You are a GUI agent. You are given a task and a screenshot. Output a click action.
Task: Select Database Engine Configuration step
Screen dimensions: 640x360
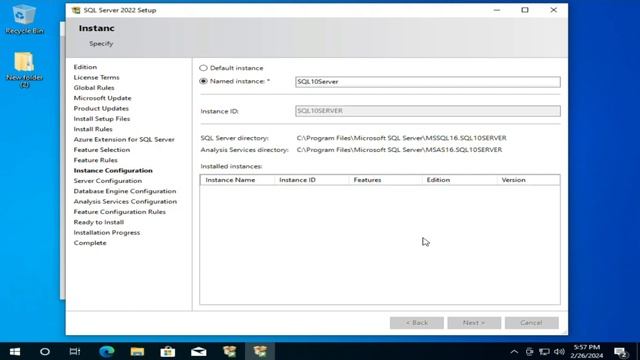click(x=125, y=191)
